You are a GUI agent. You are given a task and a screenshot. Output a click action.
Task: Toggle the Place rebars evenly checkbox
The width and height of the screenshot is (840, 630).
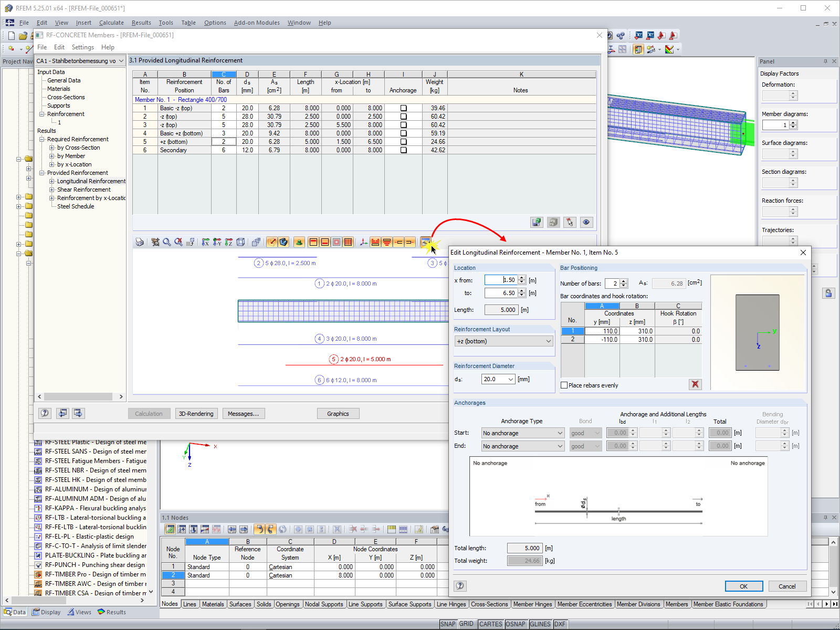coord(564,385)
